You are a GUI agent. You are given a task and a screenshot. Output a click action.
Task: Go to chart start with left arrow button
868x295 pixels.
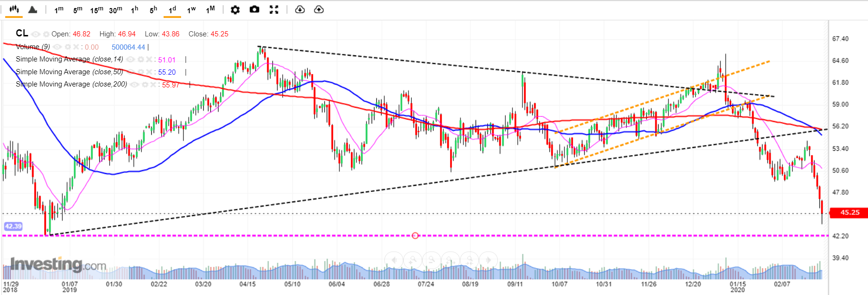pyautogui.click(x=394, y=260)
